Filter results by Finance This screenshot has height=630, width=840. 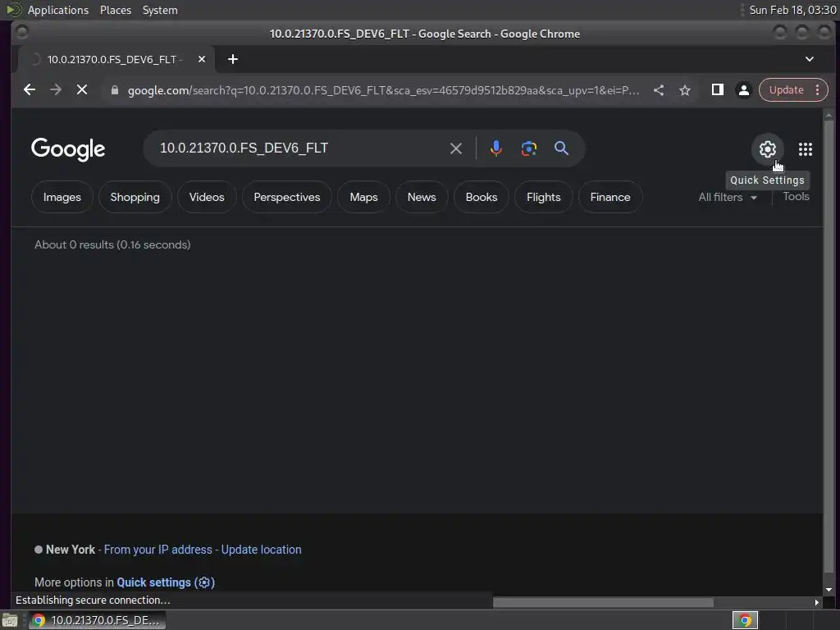(610, 197)
